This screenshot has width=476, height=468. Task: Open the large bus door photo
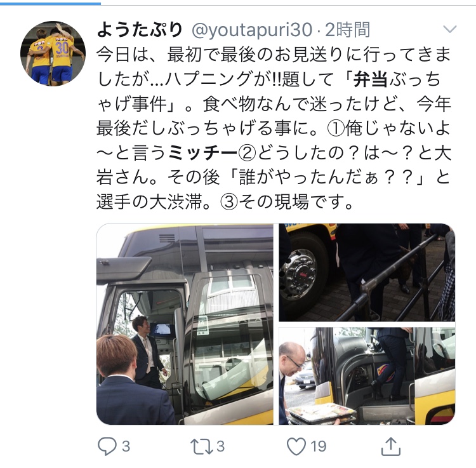coord(185,324)
